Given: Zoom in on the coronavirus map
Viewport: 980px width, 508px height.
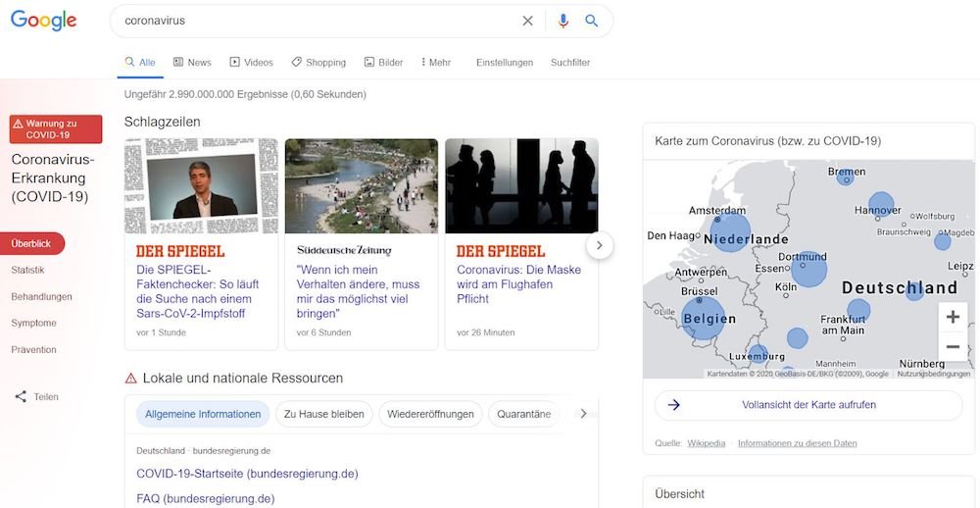Looking at the screenshot, I should [953, 317].
